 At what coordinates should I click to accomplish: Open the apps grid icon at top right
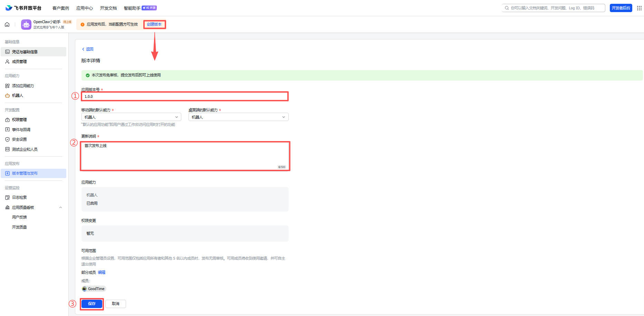pyautogui.click(x=639, y=8)
